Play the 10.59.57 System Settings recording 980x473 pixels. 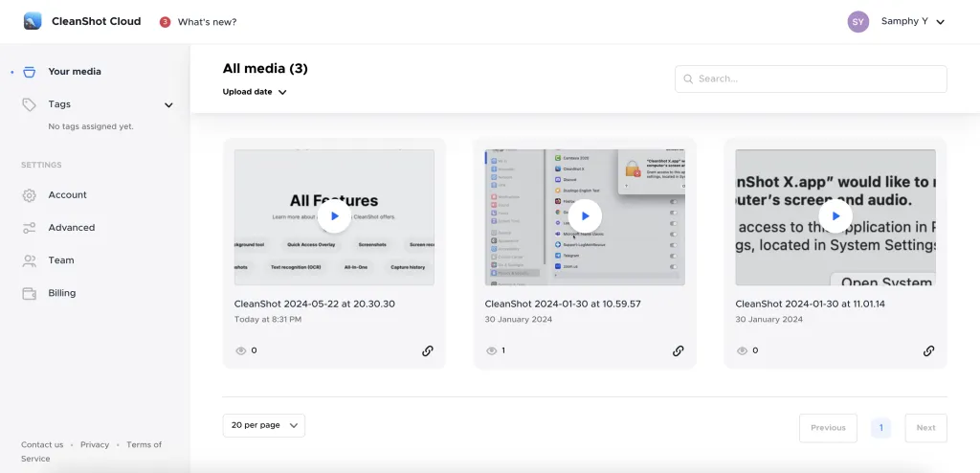coord(585,215)
